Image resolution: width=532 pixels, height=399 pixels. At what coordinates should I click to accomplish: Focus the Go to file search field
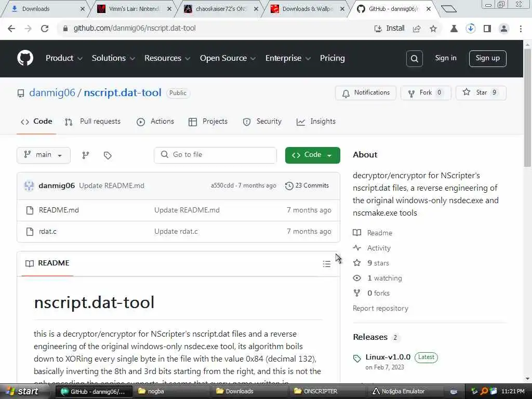point(215,155)
